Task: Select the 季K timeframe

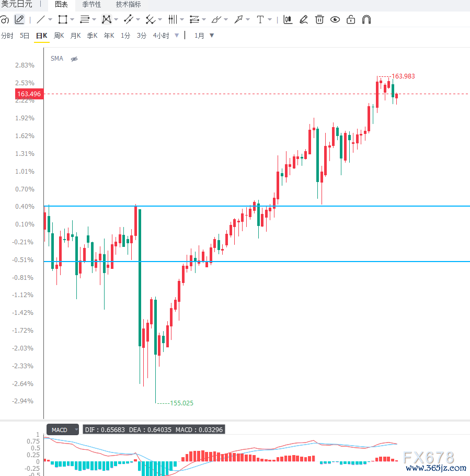Action: [x=92, y=36]
